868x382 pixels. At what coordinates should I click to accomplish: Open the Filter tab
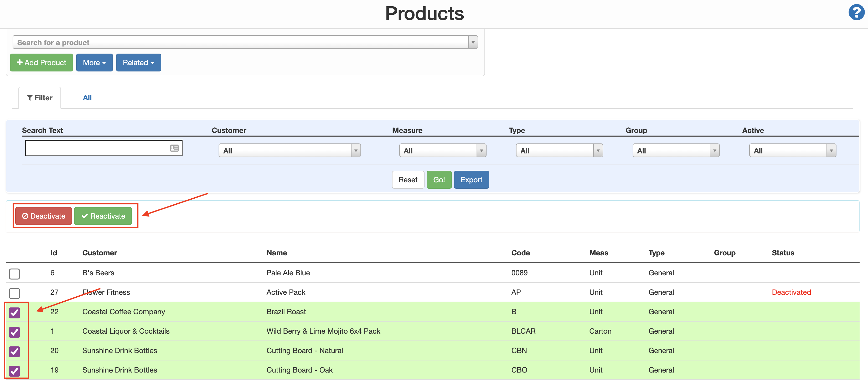(40, 98)
